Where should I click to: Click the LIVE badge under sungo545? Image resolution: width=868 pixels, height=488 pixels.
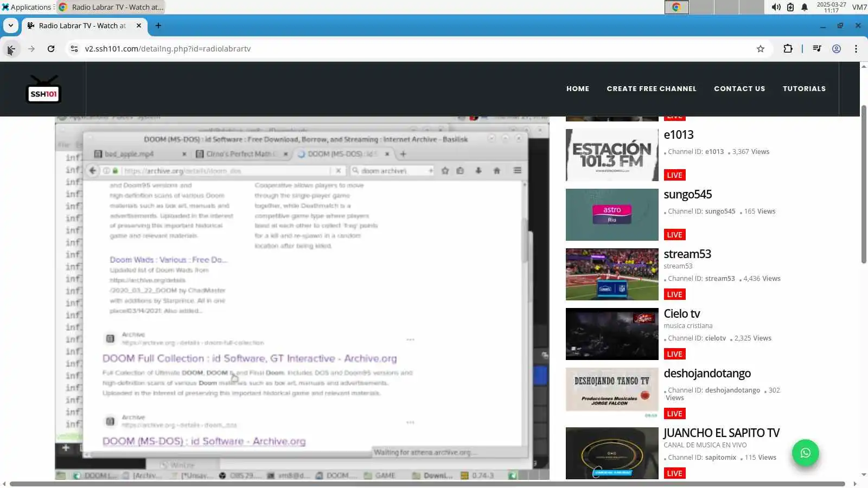[x=675, y=235]
